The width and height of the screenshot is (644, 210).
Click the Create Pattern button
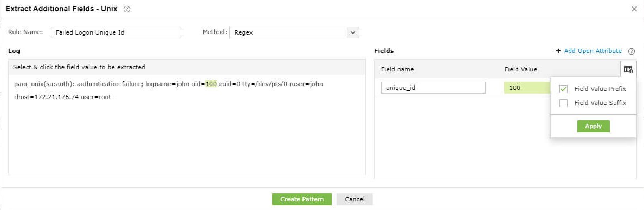(x=302, y=199)
